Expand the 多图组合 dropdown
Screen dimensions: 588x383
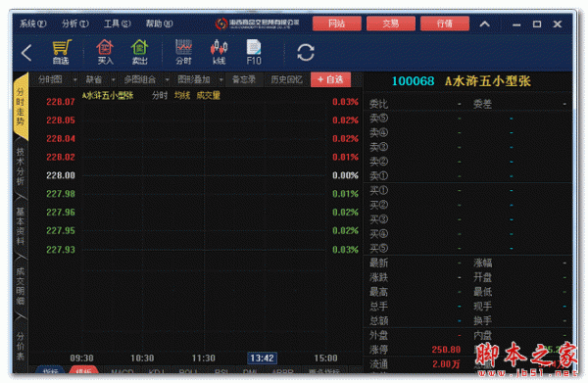[167, 79]
